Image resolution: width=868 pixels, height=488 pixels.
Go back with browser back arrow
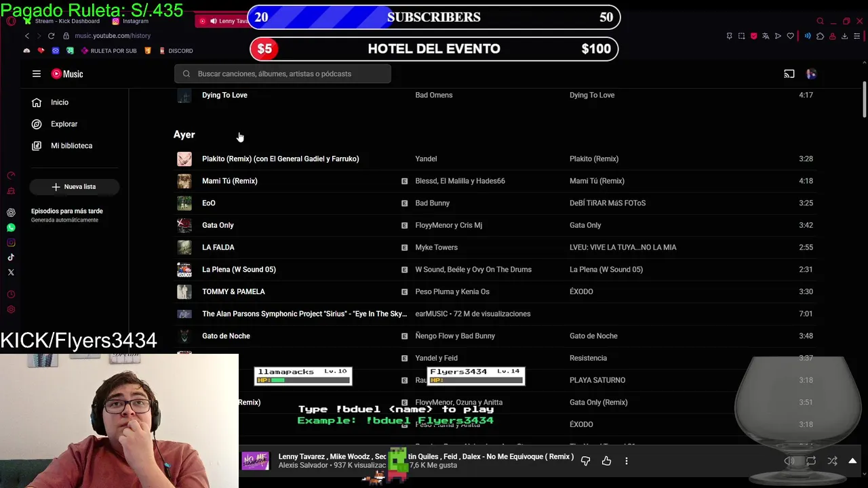click(x=27, y=36)
